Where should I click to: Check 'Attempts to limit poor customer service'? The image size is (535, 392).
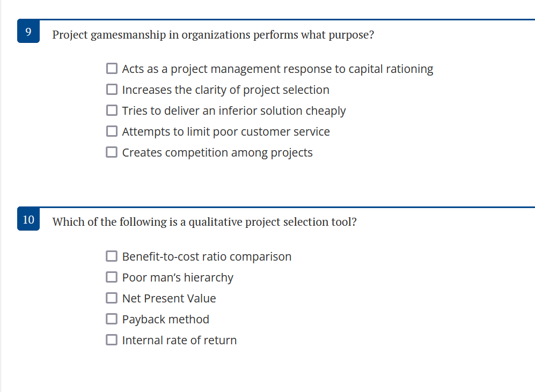pyautogui.click(x=112, y=131)
